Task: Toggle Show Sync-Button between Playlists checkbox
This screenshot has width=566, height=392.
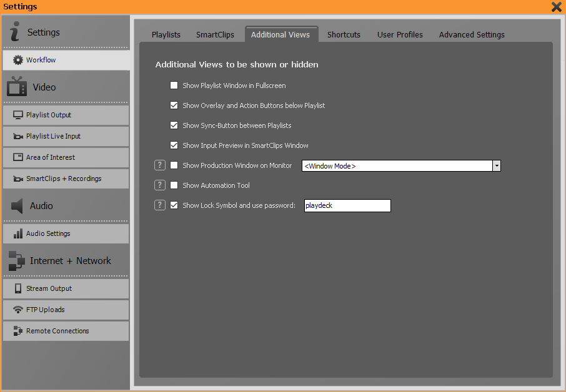Action: coord(174,125)
